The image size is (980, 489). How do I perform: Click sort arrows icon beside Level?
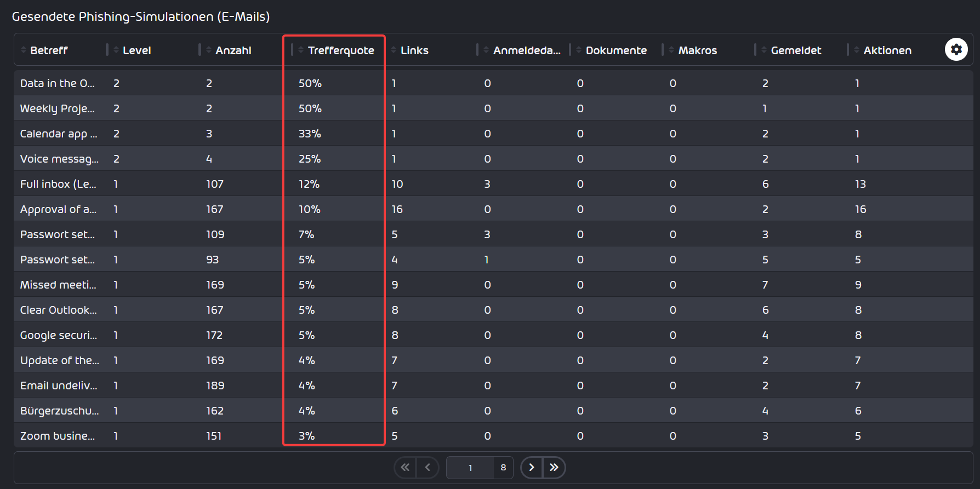[116, 50]
